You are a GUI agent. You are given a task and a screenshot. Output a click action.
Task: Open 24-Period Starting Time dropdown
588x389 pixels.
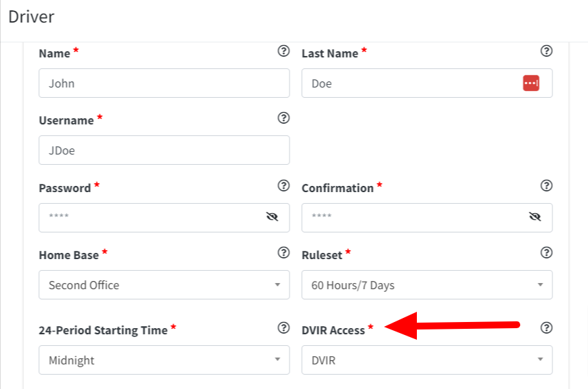[x=164, y=360]
